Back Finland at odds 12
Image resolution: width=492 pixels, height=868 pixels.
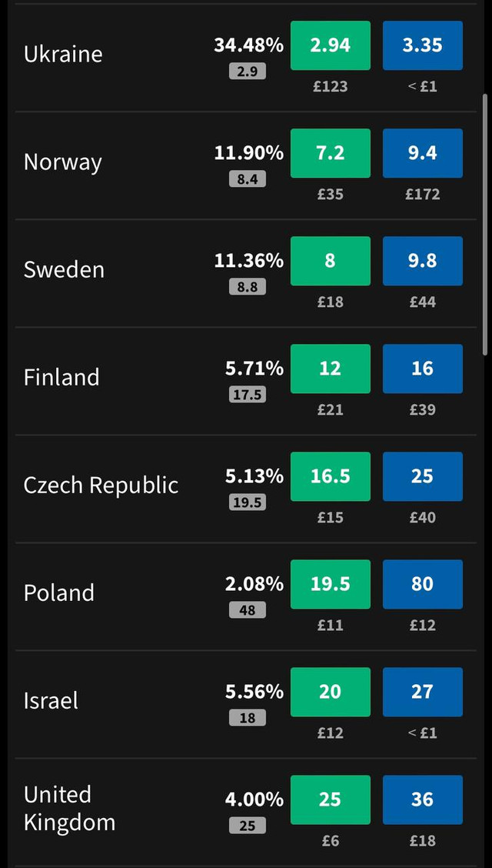click(x=330, y=369)
